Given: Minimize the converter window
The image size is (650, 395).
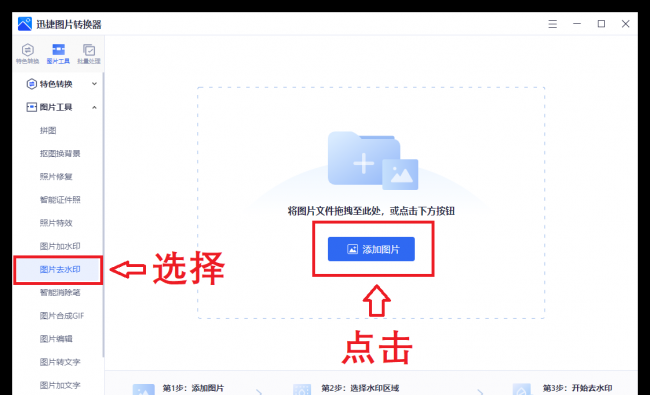Looking at the screenshot, I should click(577, 24).
